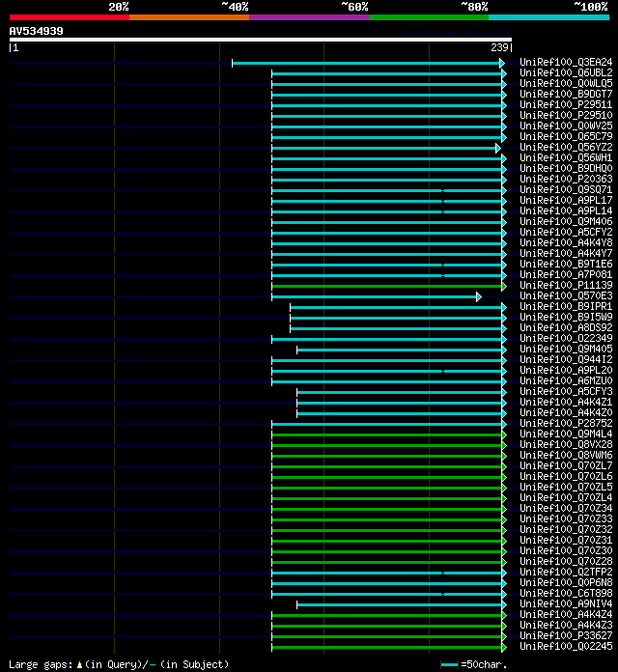Click the long cyan alignment bar of Q3EA24
The height and width of the screenshot is (672, 618).
368,64
